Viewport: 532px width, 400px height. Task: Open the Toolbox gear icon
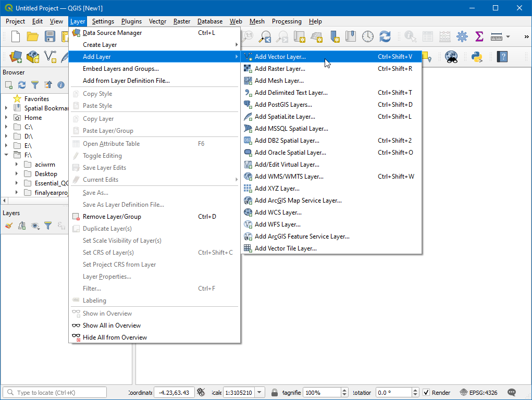click(462, 36)
